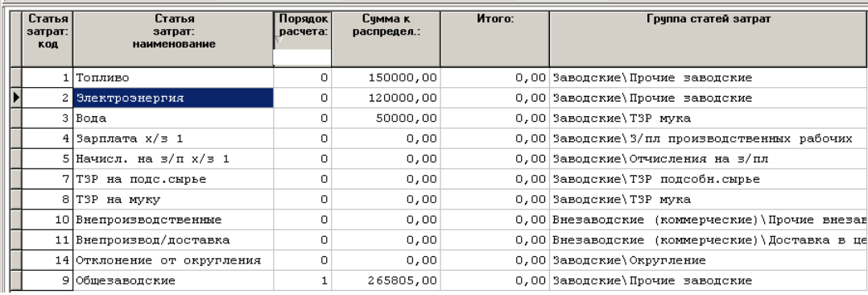Click the Итого column header
This screenshot has width=868, height=295.
(x=495, y=39)
